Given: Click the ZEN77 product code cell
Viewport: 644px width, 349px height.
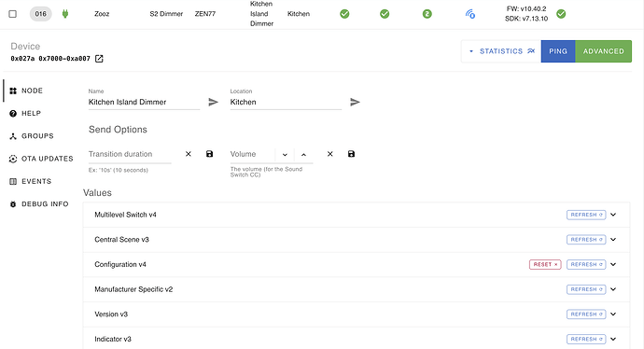Looking at the screenshot, I should (x=205, y=14).
